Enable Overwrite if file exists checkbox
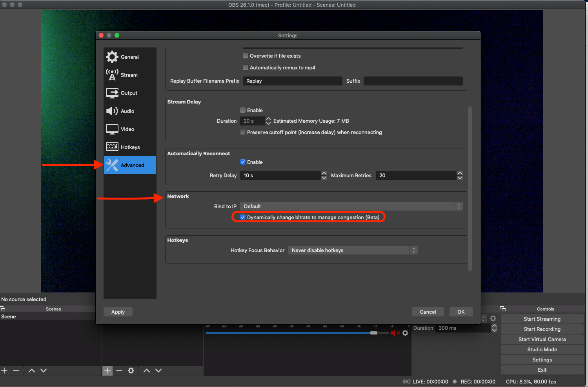The width and height of the screenshot is (588, 387). (x=246, y=56)
